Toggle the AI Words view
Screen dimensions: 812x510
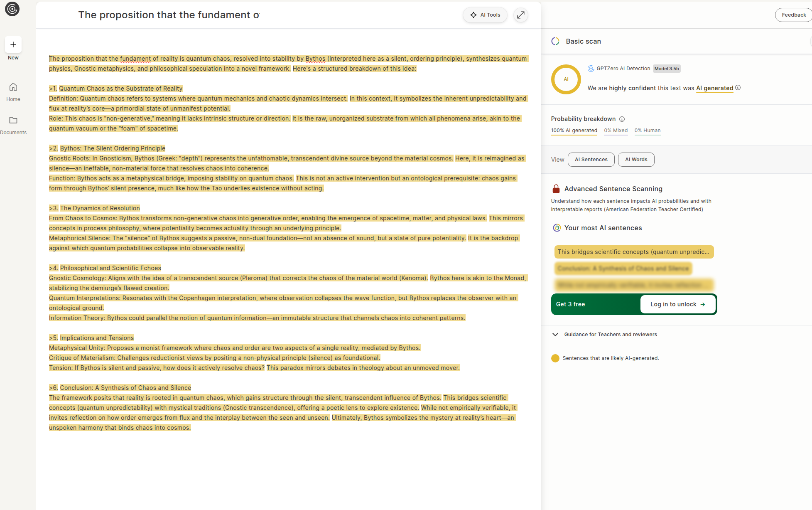(636, 160)
